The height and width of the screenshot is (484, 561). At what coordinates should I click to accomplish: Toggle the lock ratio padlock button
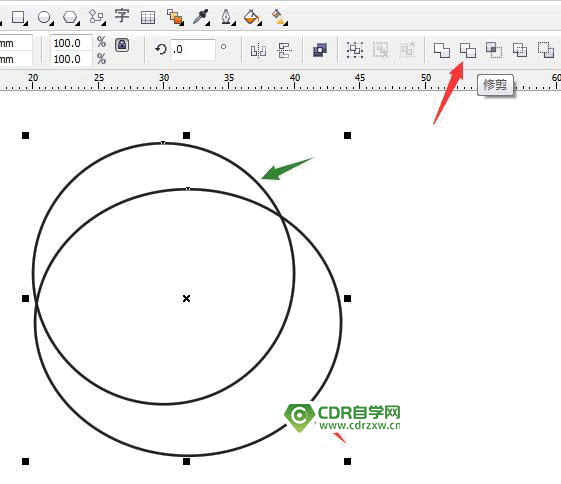point(122,45)
